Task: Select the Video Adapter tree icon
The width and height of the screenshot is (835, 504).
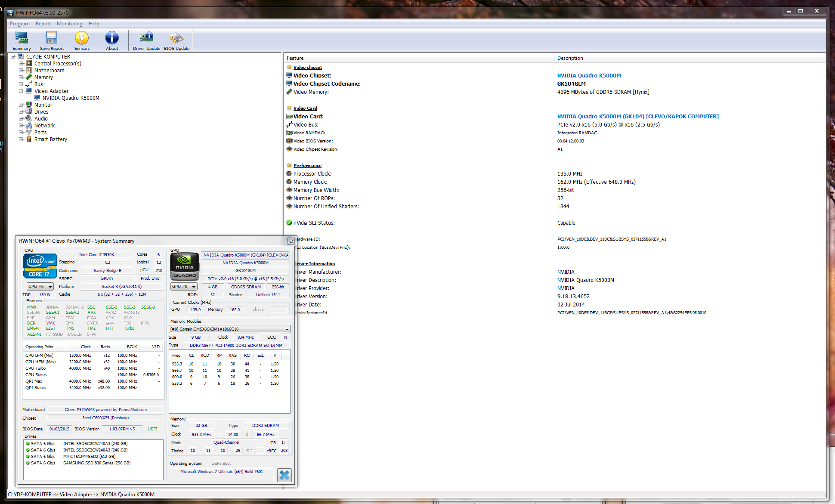Action: 29,91
